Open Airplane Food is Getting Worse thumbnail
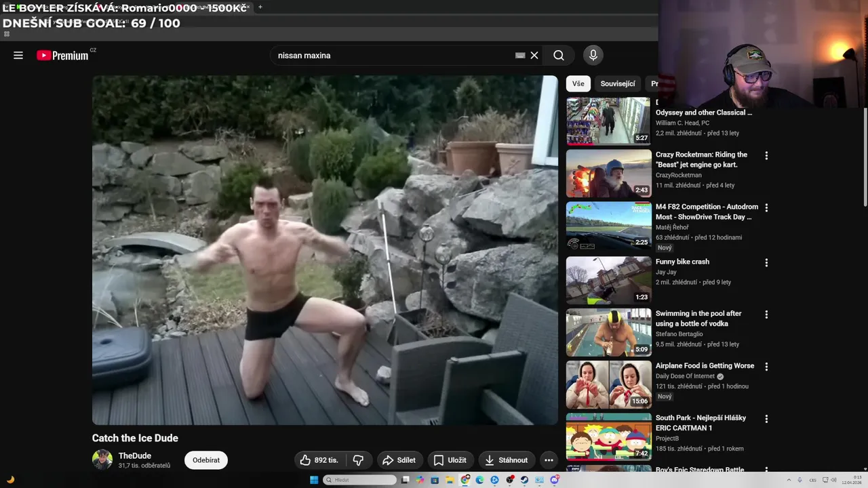 (608, 384)
